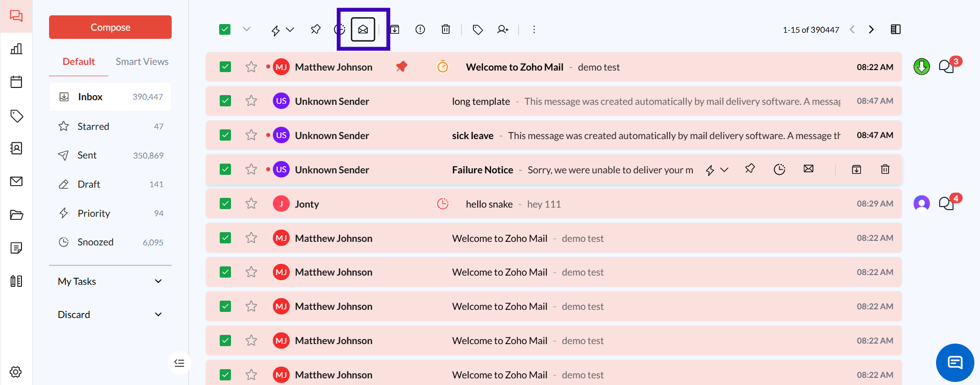
Task: Switch to Smart Views tab
Action: pyautogui.click(x=142, y=61)
